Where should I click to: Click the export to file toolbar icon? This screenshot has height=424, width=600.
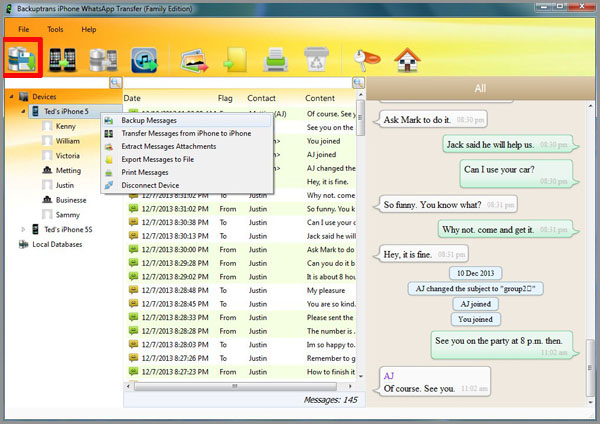point(235,60)
